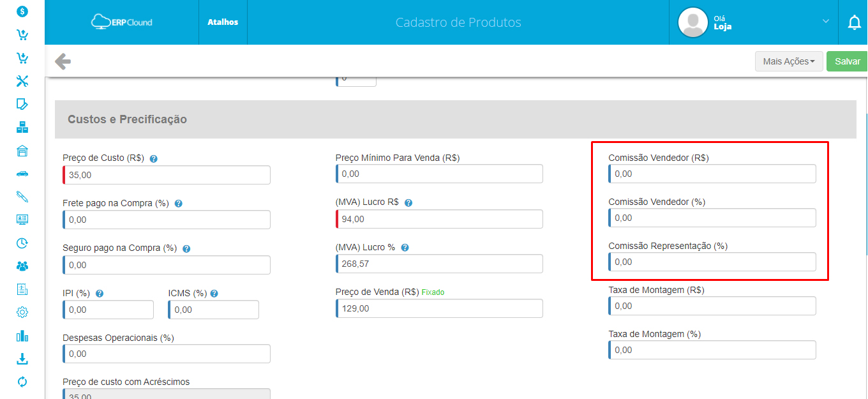This screenshot has height=399, width=868.
Task: Show help icon next to IPI (%)
Action: point(100,294)
